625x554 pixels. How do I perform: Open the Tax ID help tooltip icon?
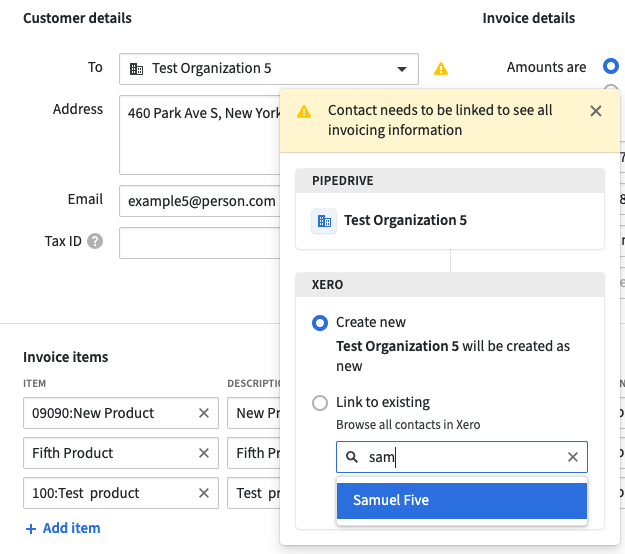click(95, 241)
